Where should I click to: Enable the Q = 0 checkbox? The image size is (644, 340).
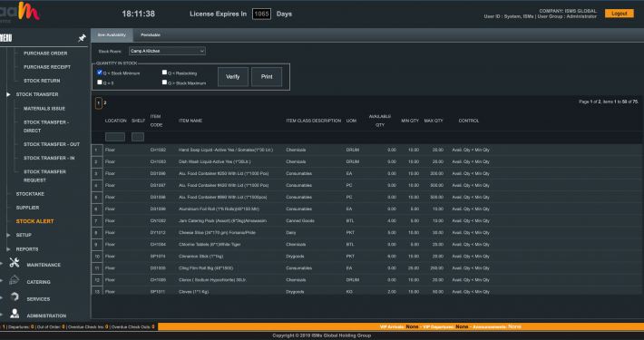point(100,83)
